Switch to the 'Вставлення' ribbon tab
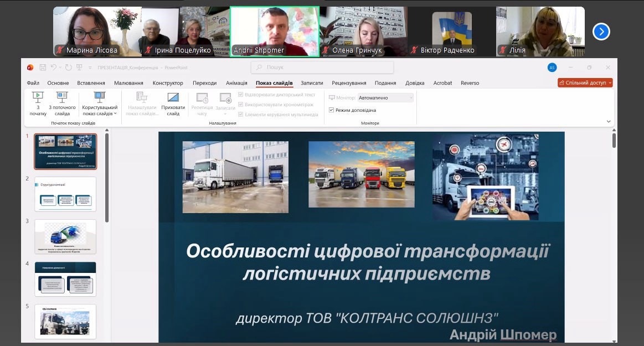The height and width of the screenshot is (346, 644). [x=91, y=83]
